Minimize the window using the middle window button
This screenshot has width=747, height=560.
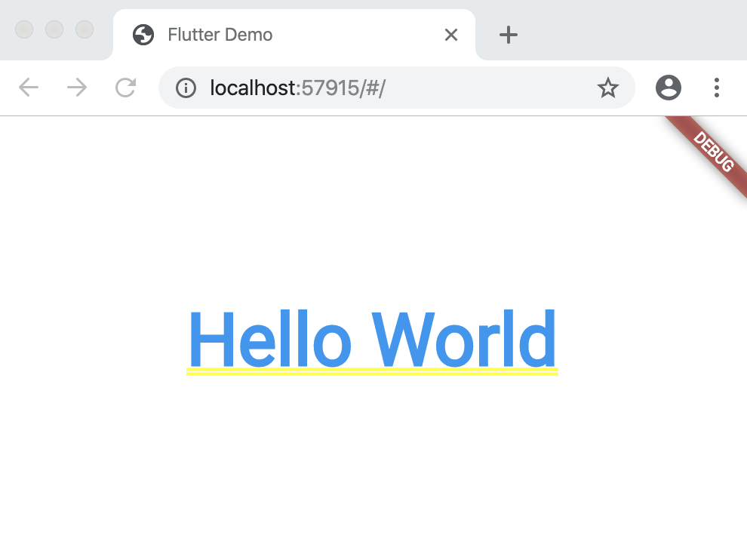pyautogui.click(x=54, y=29)
